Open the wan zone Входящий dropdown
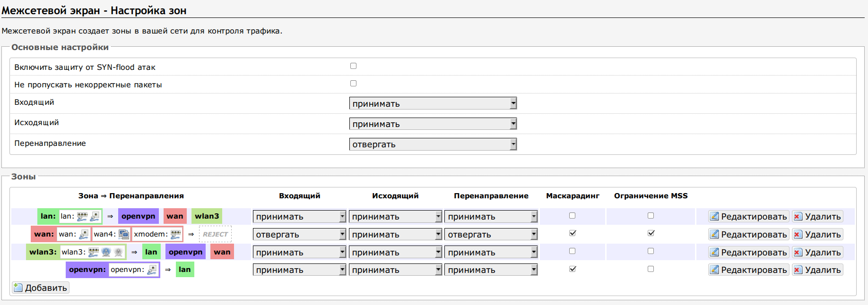The image size is (868, 305). point(299,235)
